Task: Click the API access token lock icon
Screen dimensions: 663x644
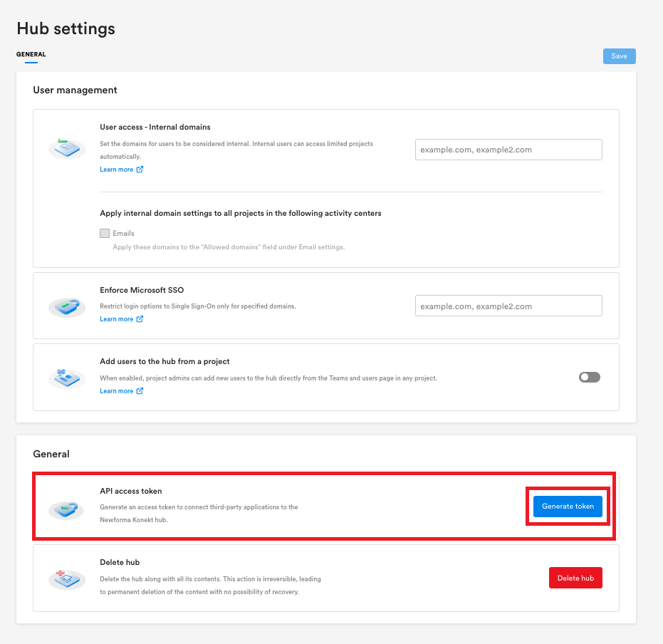Action: (x=67, y=507)
